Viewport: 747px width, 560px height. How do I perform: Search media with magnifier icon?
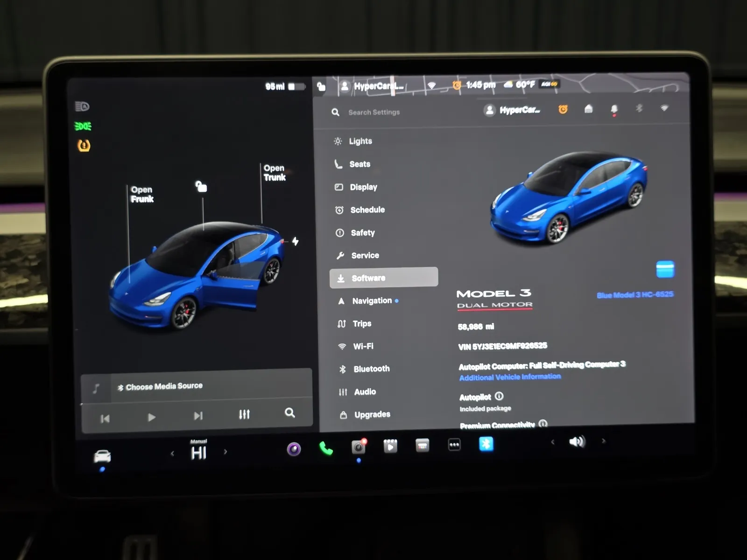point(289,413)
